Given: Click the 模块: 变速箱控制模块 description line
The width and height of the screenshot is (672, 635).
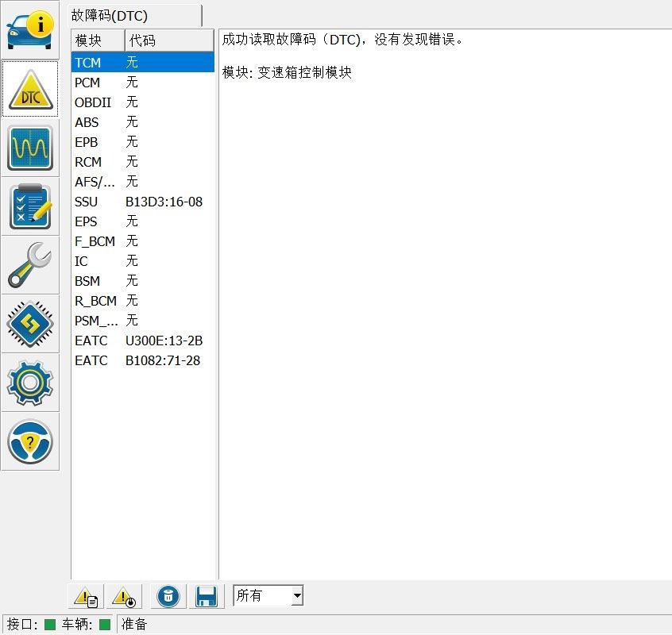Looking at the screenshot, I should coord(287,72).
